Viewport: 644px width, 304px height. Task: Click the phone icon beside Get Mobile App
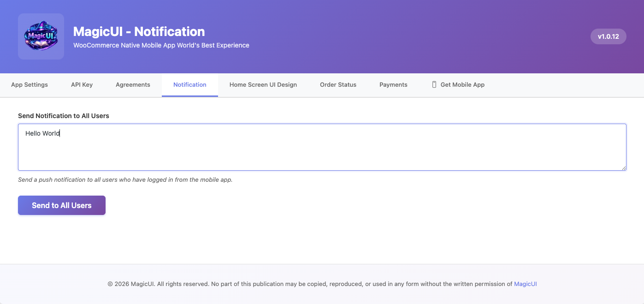(434, 84)
